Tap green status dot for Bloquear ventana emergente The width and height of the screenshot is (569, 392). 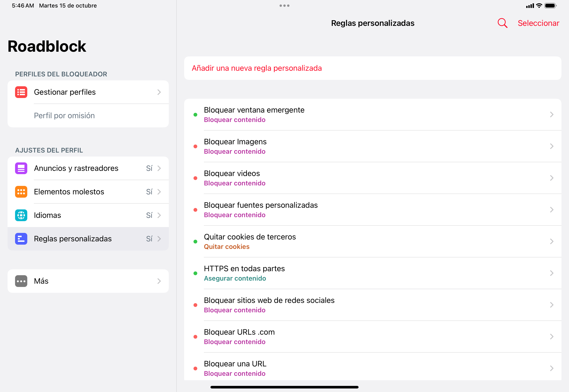coord(195,115)
